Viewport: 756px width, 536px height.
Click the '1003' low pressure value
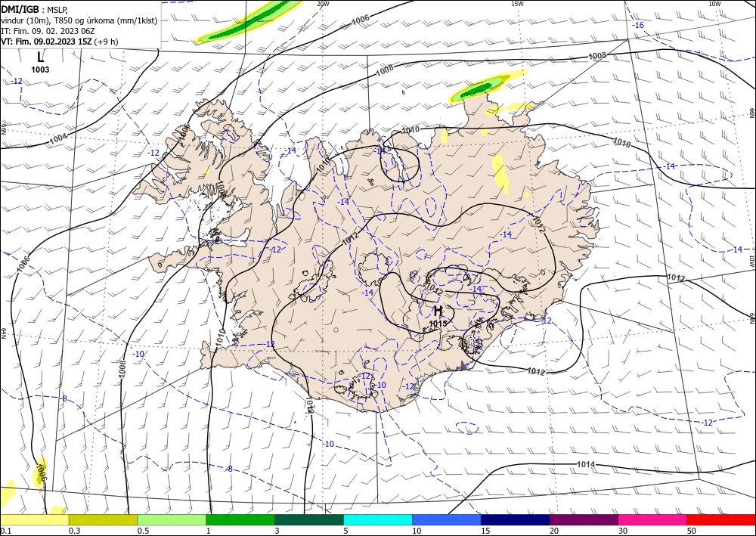coord(40,70)
